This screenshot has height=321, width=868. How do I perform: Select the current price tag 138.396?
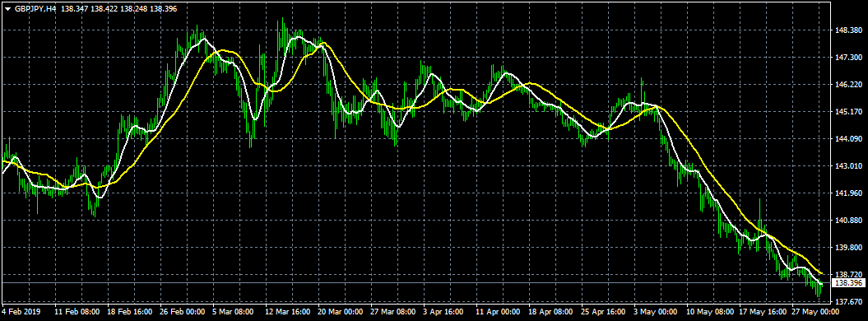click(x=848, y=283)
